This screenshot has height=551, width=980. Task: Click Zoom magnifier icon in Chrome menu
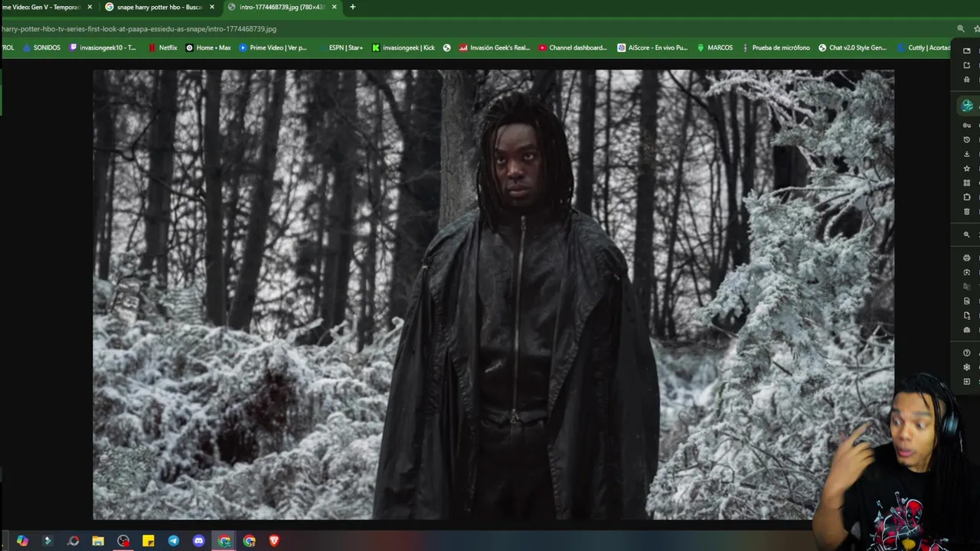(967, 235)
